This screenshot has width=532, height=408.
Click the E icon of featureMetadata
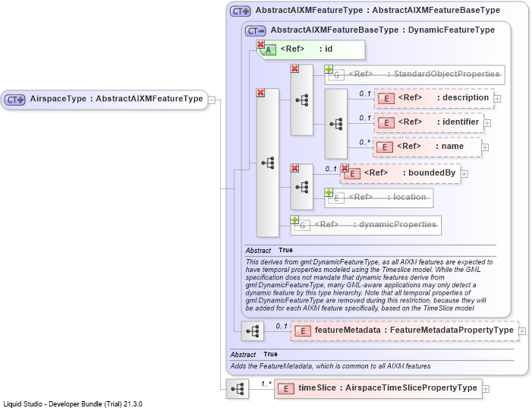[x=303, y=331]
